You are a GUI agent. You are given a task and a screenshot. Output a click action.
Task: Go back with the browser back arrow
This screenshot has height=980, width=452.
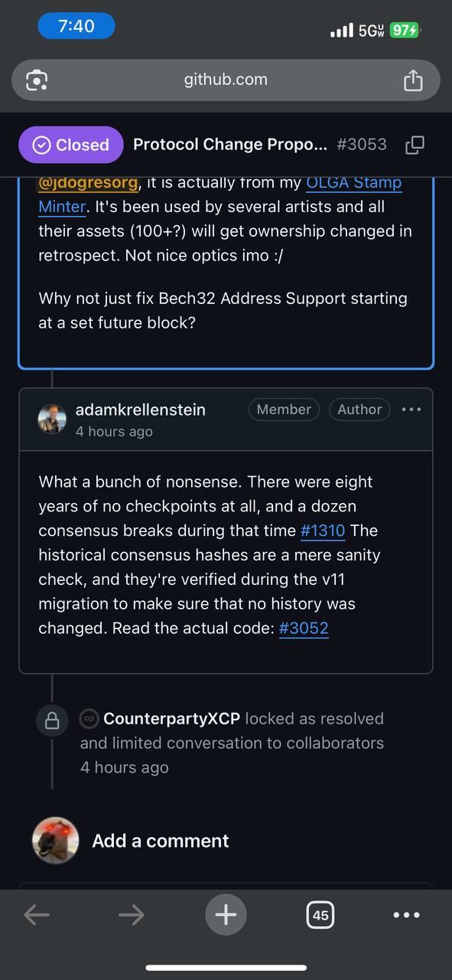[x=37, y=914]
